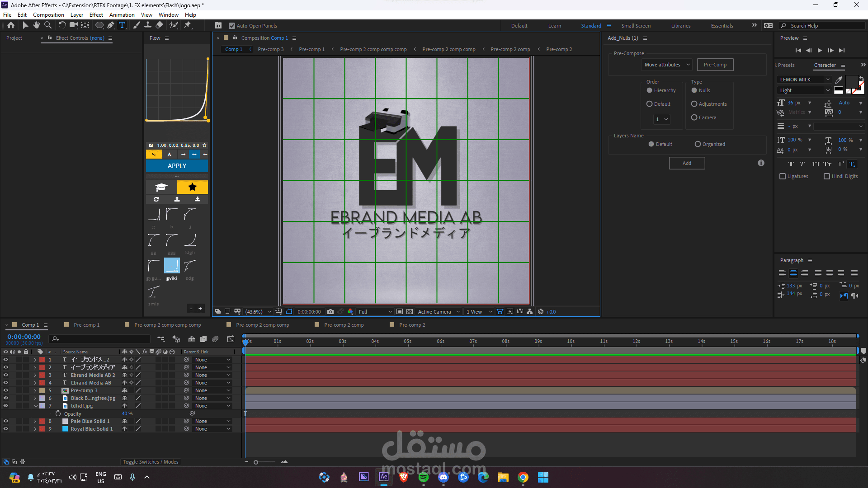This screenshot has height=488, width=868.
Task: Enable Motion Blur switch in timeline
Action: coord(216,339)
